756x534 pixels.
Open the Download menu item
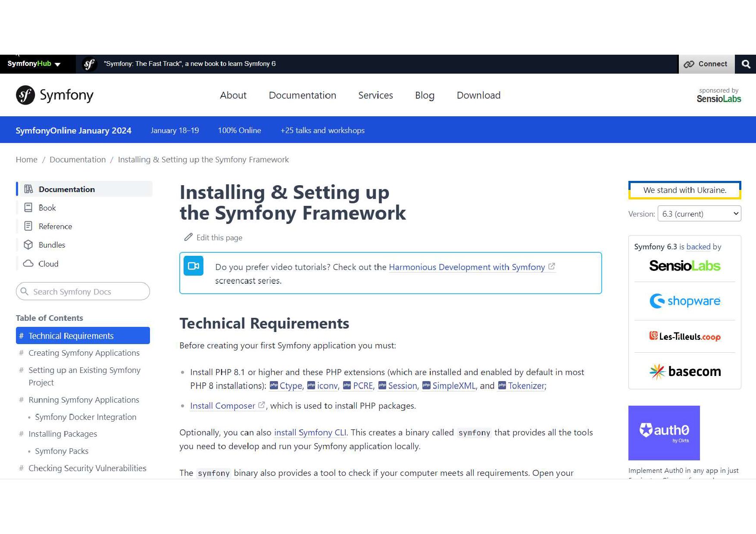(478, 95)
